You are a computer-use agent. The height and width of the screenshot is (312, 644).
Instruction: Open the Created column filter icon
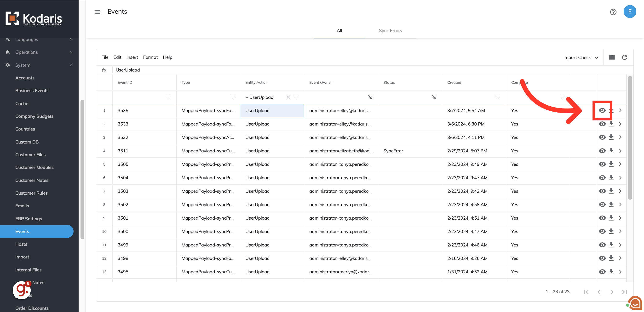(x=498, y=97)
